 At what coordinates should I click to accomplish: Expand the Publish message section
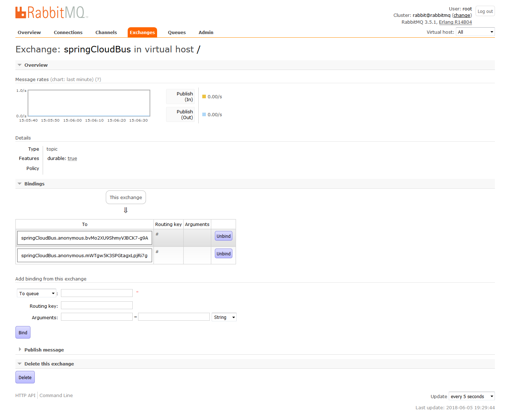click(44, 350)
